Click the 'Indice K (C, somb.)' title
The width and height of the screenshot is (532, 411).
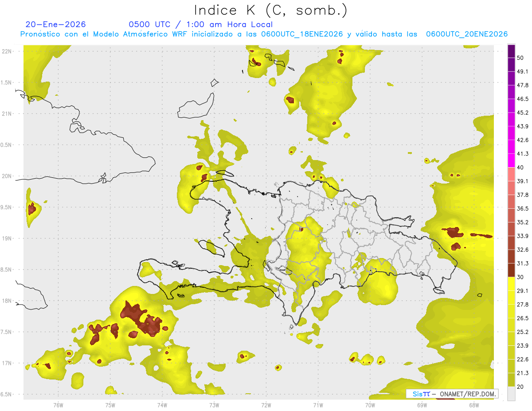[270, 10]
